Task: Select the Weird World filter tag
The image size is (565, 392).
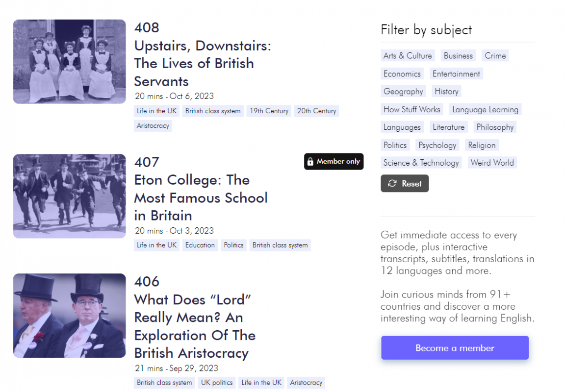Action: 492,163
